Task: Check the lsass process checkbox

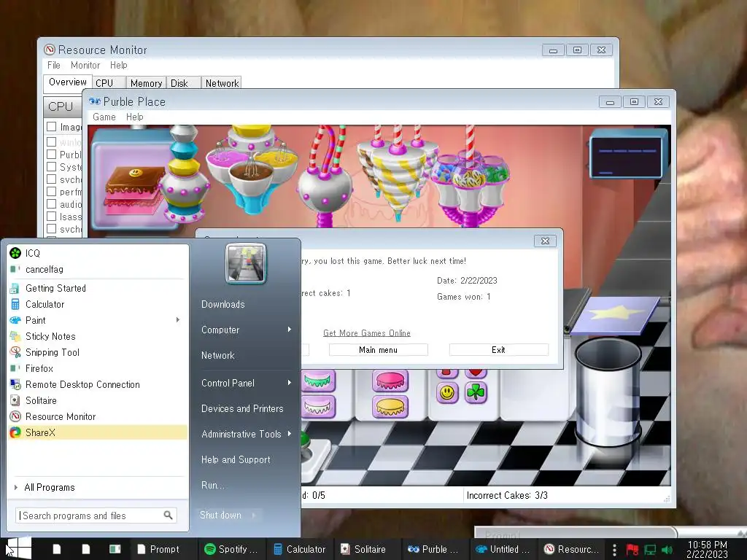Action: (52, 216)
